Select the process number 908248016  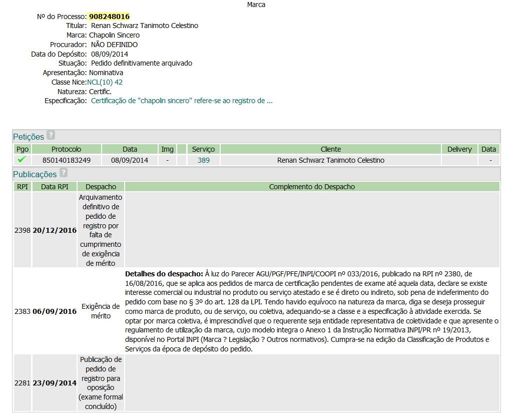click(x=109, y=17)
